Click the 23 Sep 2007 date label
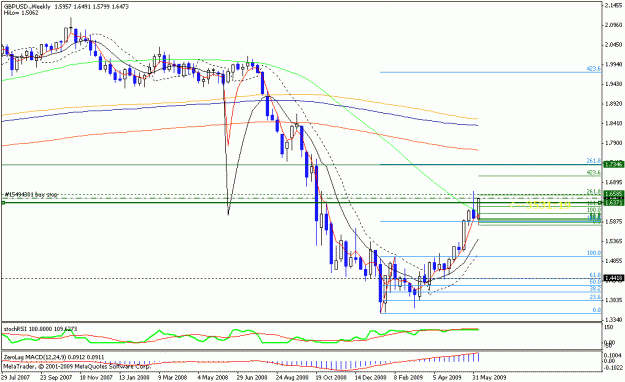 point(56,377)
